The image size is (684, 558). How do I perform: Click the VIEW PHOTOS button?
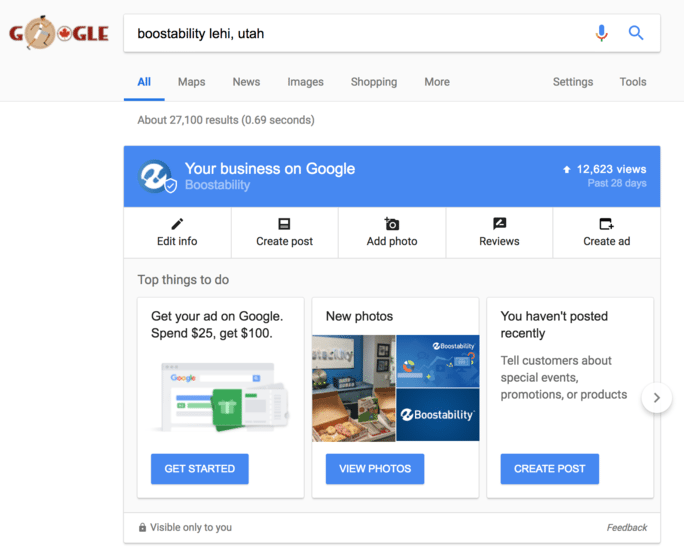(375, 469)
